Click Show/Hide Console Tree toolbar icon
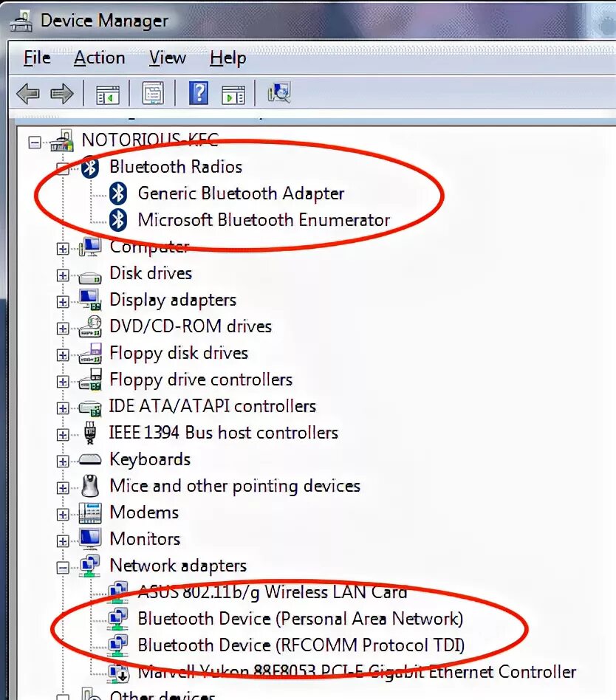The width and height of the screenshot is (616, 700). tap(108, 94)
